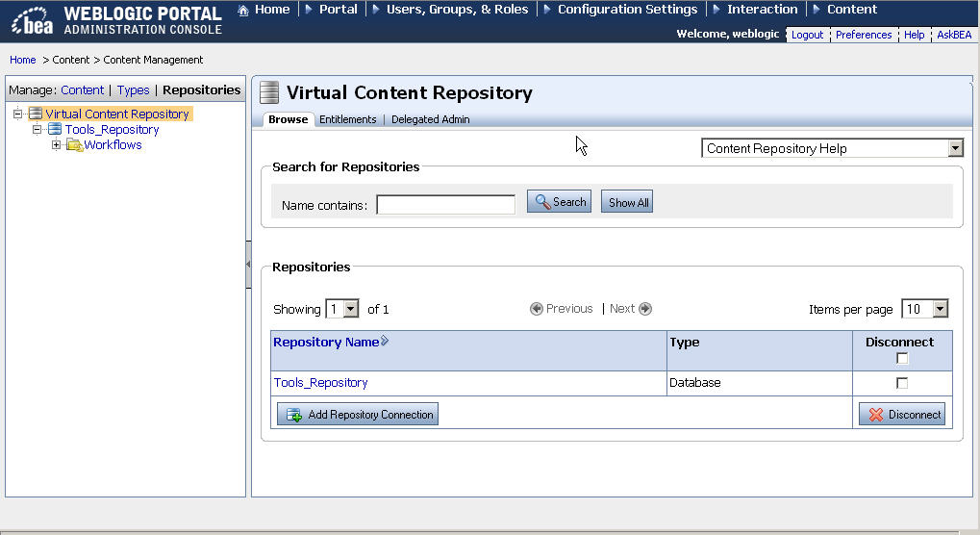Click the Next page arrow icon
The height and width of the screenshot is (535, 980).
pyautogui.click(x=645, y=309)
